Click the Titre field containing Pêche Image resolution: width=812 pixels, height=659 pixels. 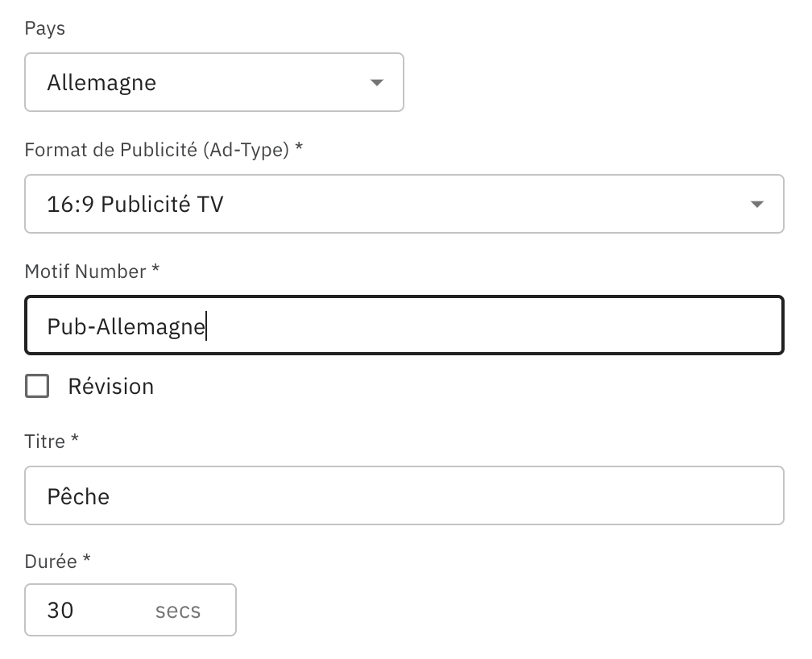coord(404,495)
